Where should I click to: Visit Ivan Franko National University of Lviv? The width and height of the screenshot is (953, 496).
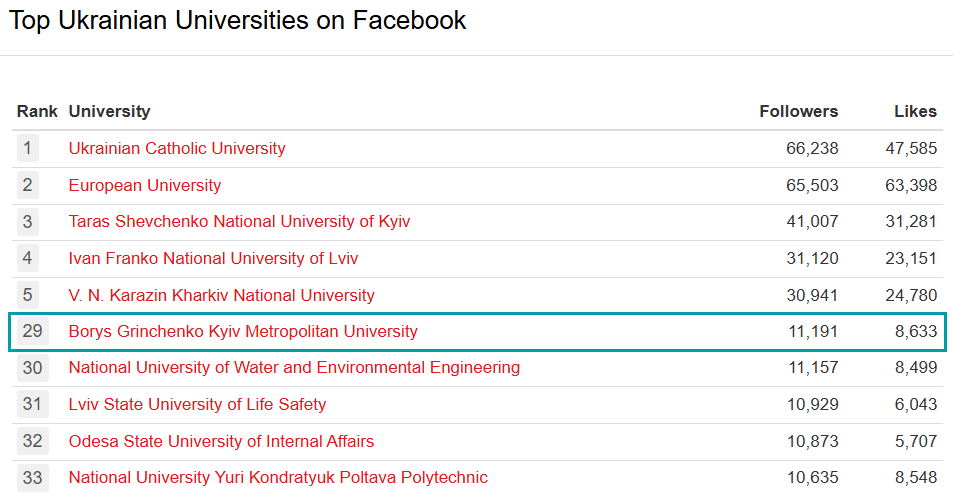coord(213,258)
